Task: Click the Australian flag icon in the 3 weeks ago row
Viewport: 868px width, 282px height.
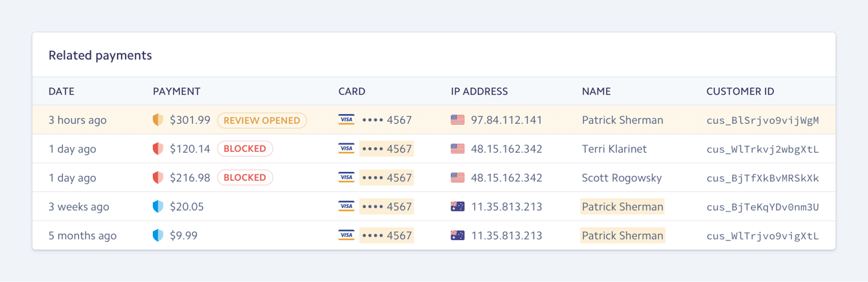Action: tap(457, 207)
